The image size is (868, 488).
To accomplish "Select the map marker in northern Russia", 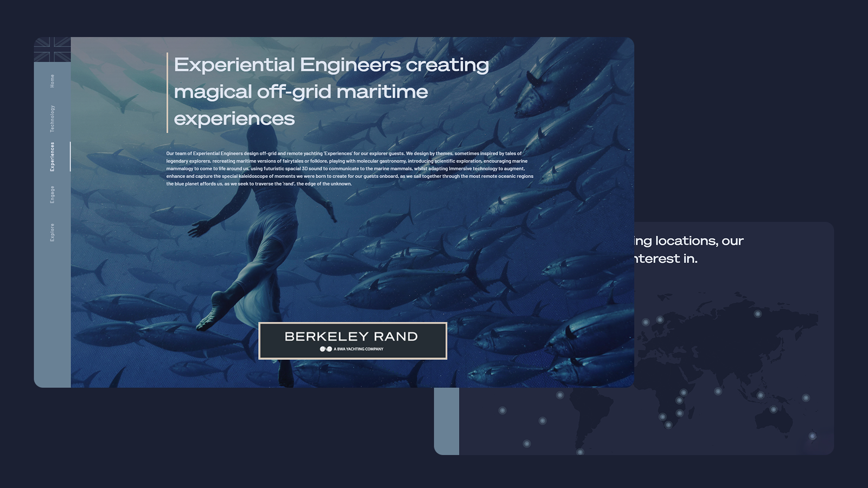I will pyautogui.click(x=758, y=314).
